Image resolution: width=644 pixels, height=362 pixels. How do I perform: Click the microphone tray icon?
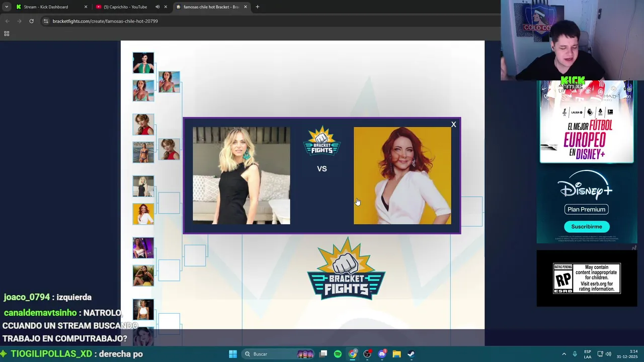(x=575, y=354)
